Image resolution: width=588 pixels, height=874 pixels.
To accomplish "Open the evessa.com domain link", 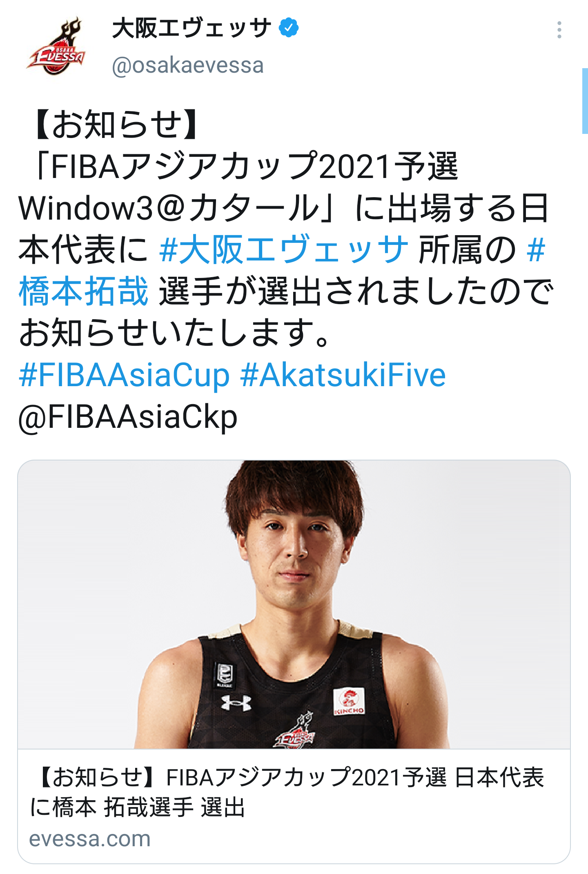I will click(x=90, y=839).
